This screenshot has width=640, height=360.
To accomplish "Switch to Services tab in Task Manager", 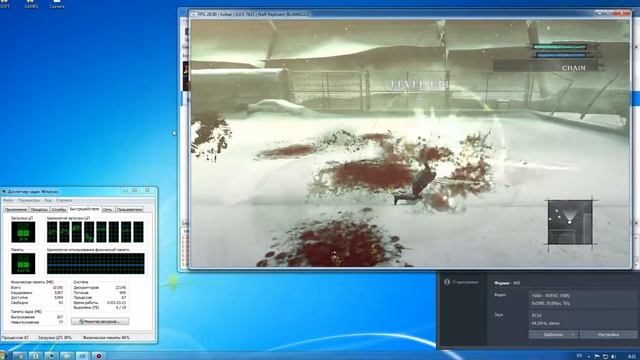I will click(59, 209).
